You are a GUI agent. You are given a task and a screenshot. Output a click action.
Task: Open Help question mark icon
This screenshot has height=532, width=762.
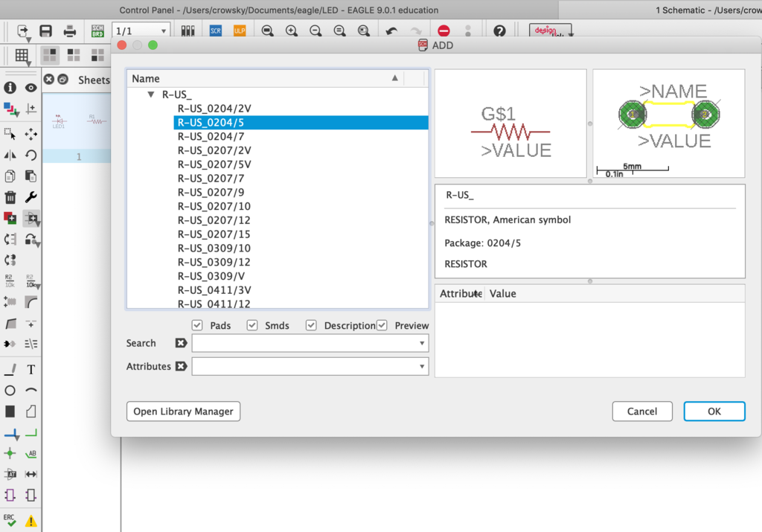(499, 31)
